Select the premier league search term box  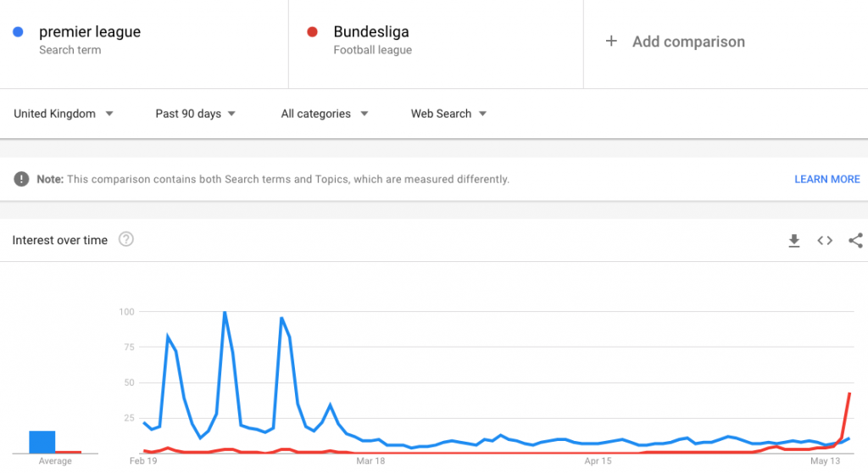(144, 44)
